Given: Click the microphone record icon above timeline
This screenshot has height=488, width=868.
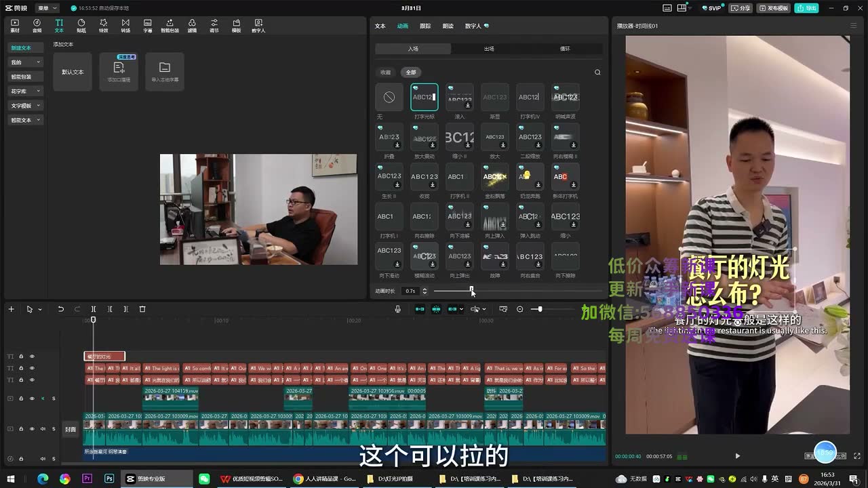Looking at the screenshot, I should pyautogui.click(x=398, y=309).
